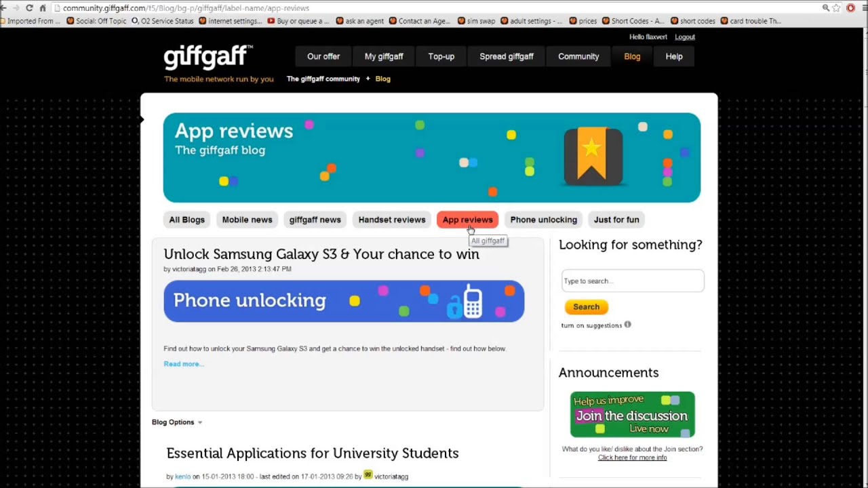Click 'Click here for more info' link
The height and width of the screenshot is (488, 868).
click(632, 457)
